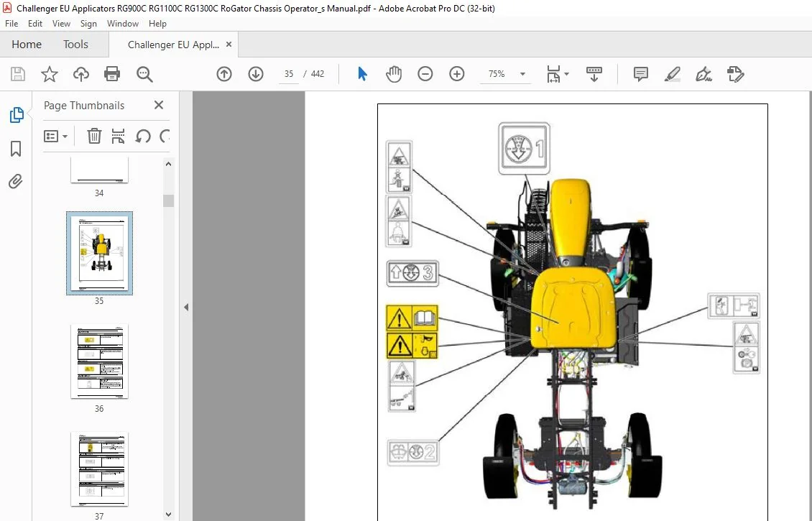Zoom in with plus button
812x521 pixels.
pyautogui.click(x=457, y=74)
